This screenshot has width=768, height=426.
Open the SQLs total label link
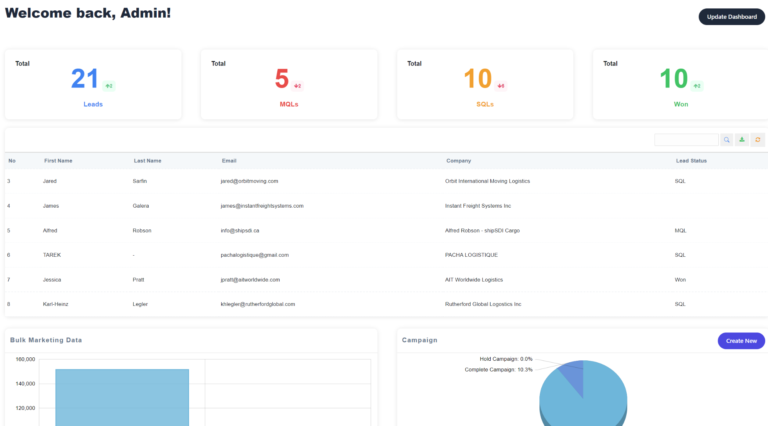point(485,104)
